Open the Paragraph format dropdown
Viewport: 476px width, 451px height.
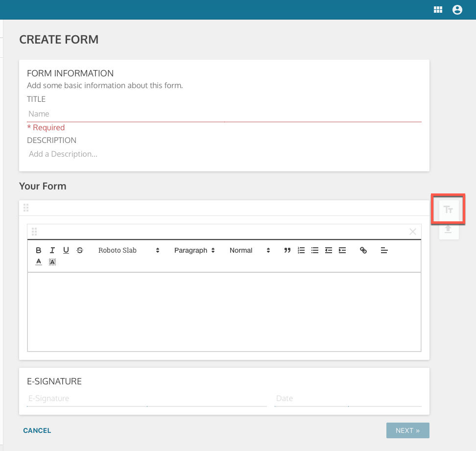(x=194, y=250)
